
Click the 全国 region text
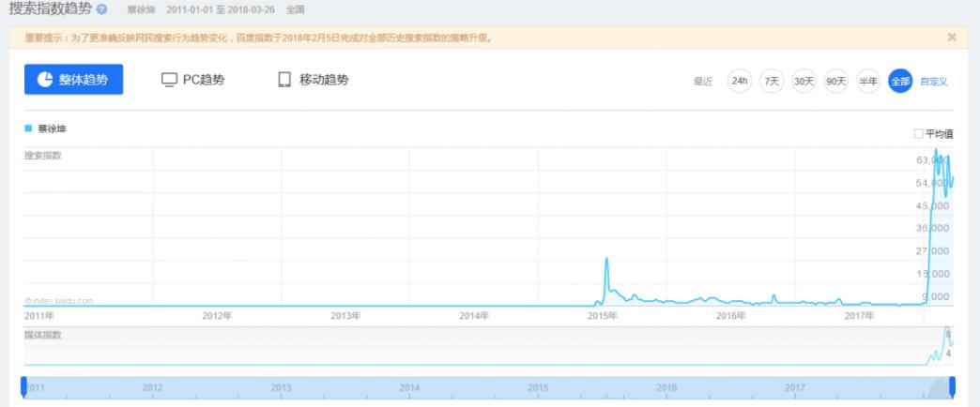pos(295,10)
